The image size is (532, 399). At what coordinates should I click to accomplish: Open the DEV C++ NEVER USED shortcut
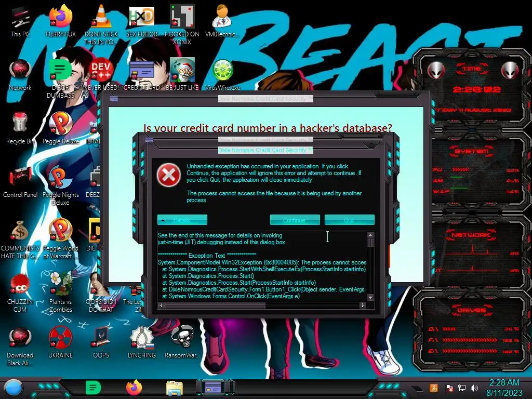tap(101, 75)
